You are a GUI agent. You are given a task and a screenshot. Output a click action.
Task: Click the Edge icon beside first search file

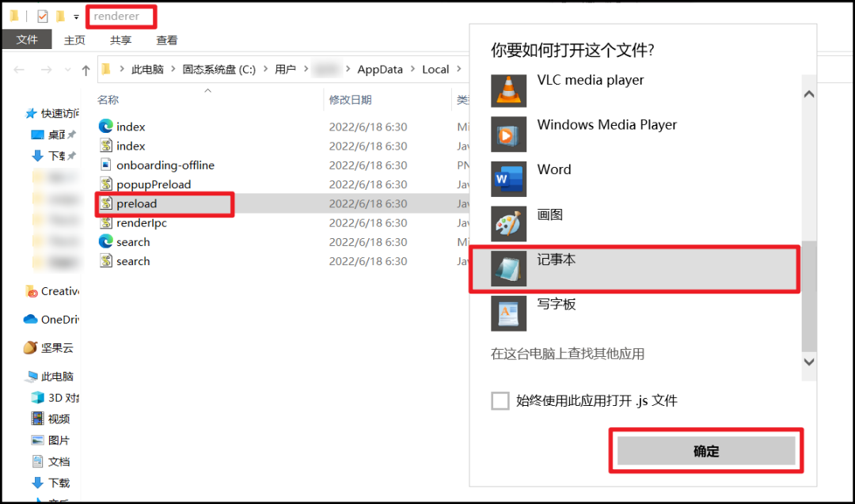(106, 241)
